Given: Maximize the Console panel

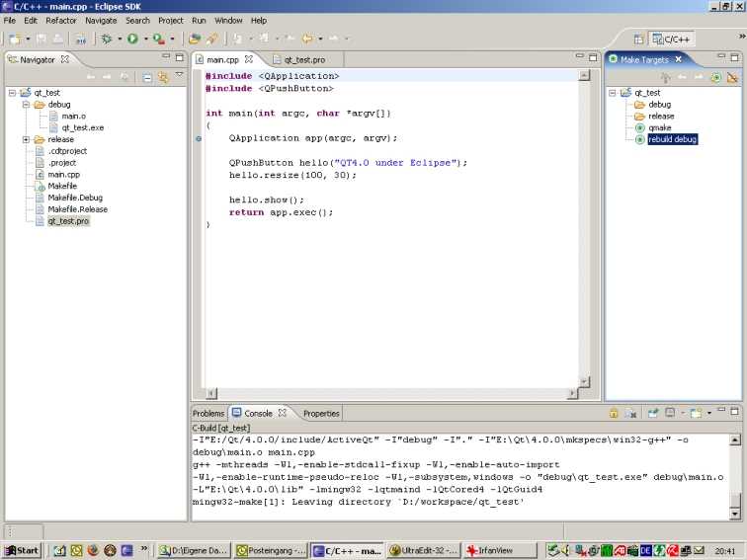Looking at the screenshot, I should [x=734, y=411].
